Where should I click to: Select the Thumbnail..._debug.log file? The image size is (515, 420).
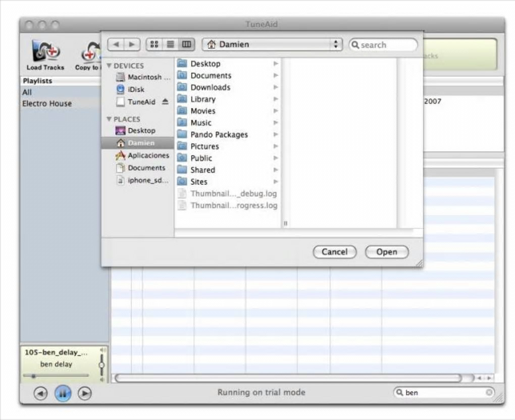click(227, 194)
